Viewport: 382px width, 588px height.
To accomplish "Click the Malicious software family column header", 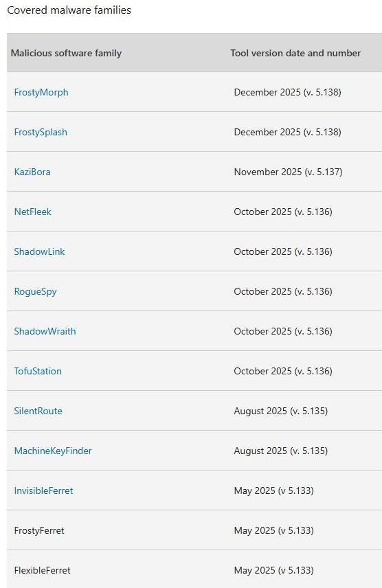I will (66, 53).
